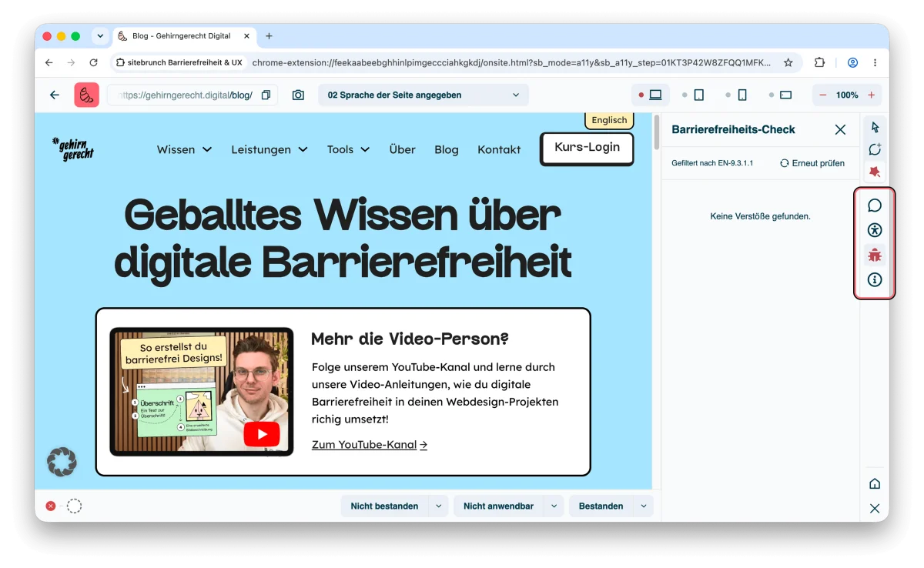The width and height of the screenshot is (924, 568).
Task: Expand the Tools navigation menu
Action: click(x=348, y=149)
